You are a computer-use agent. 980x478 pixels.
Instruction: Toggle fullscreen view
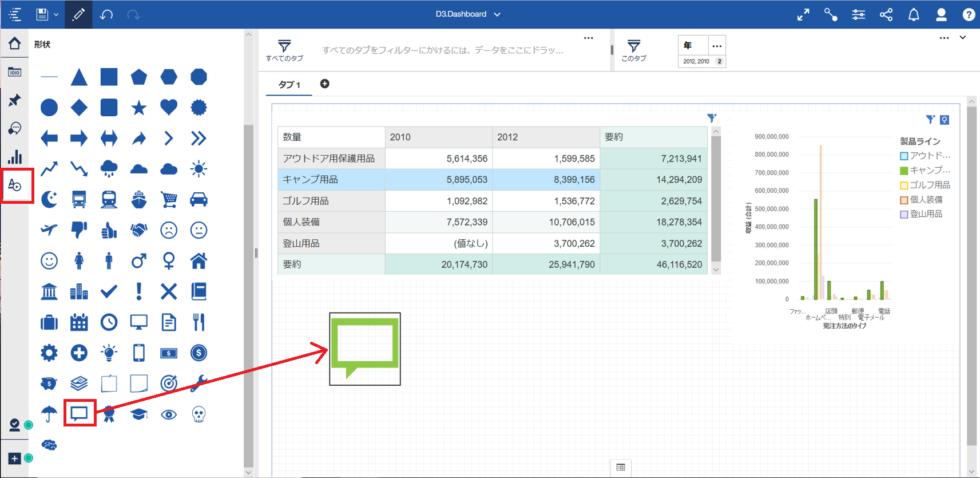pos(803,15)
